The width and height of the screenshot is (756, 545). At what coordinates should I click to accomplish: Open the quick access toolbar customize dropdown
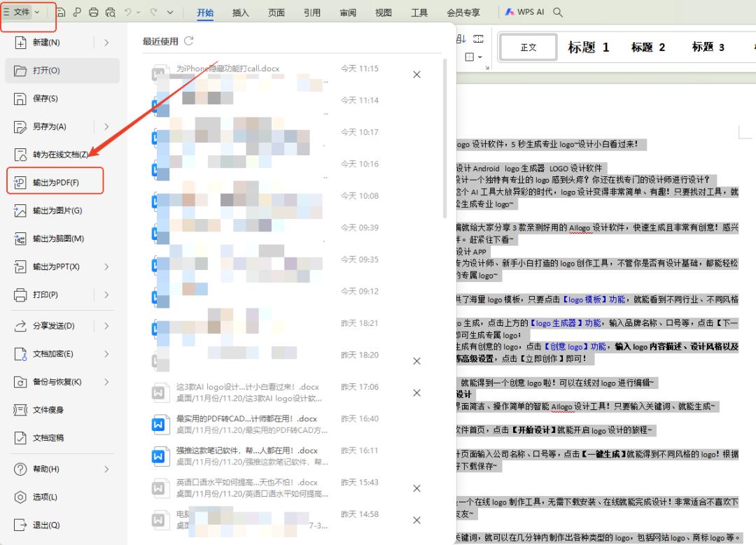click(x=169, y=12)
